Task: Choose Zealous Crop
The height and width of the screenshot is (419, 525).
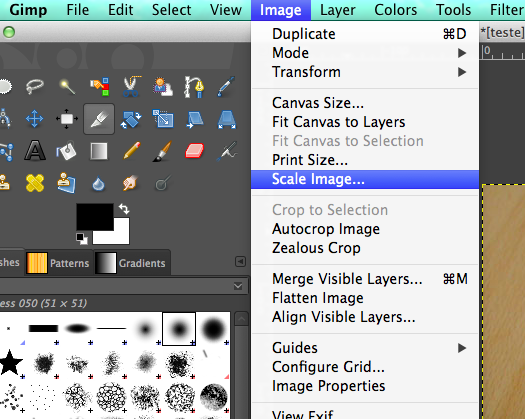Action: tap(365, 248)
